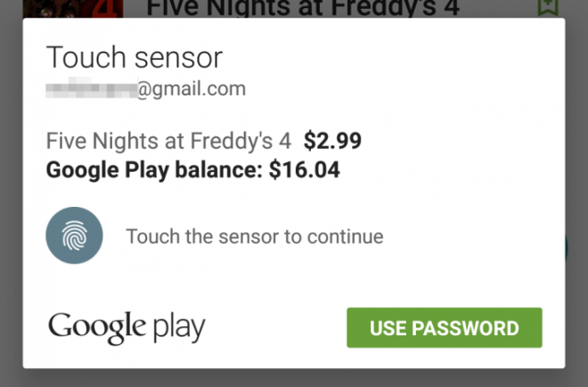This screenshot has height=387, width=588.
Task: Tap the green bookmark icon behind the dialog
Action: click(546, 7)
